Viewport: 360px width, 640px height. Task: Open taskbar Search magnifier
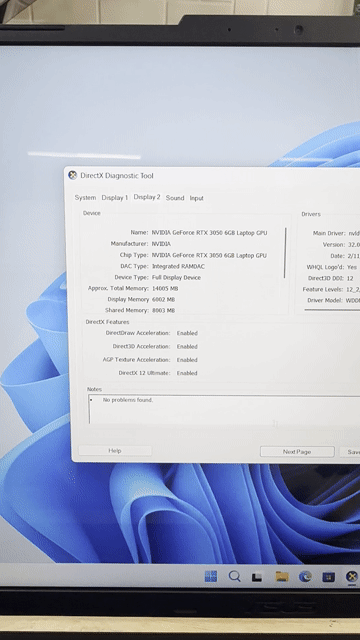coord(234,576)
